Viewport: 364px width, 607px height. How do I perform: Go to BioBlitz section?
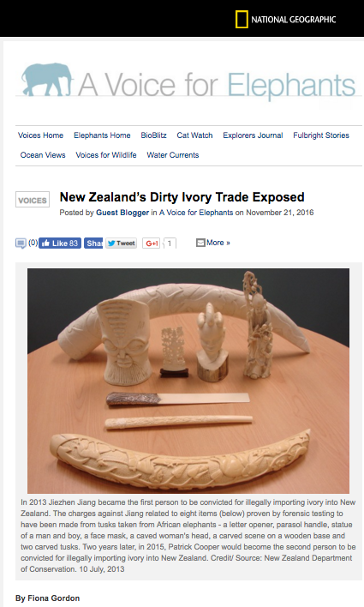pos(153,135)
